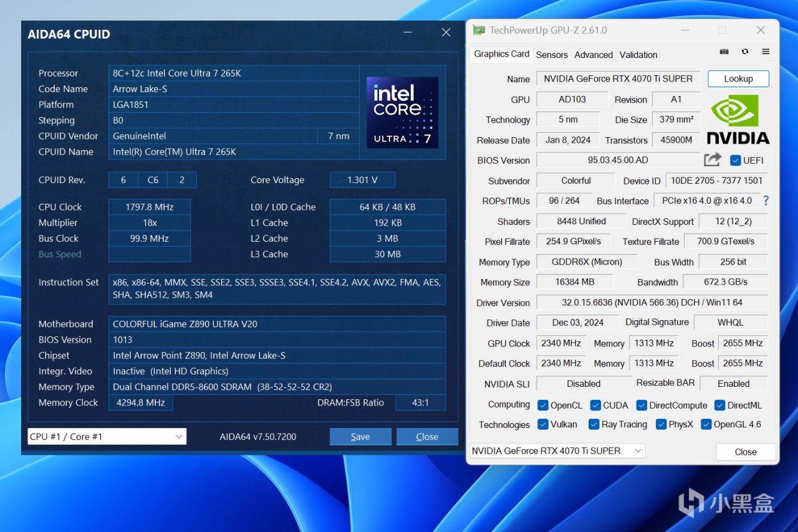Click the NVIDIA logo in GPU-Z
Viewport: 798px width, 532px height.
[x=738, y=119]
